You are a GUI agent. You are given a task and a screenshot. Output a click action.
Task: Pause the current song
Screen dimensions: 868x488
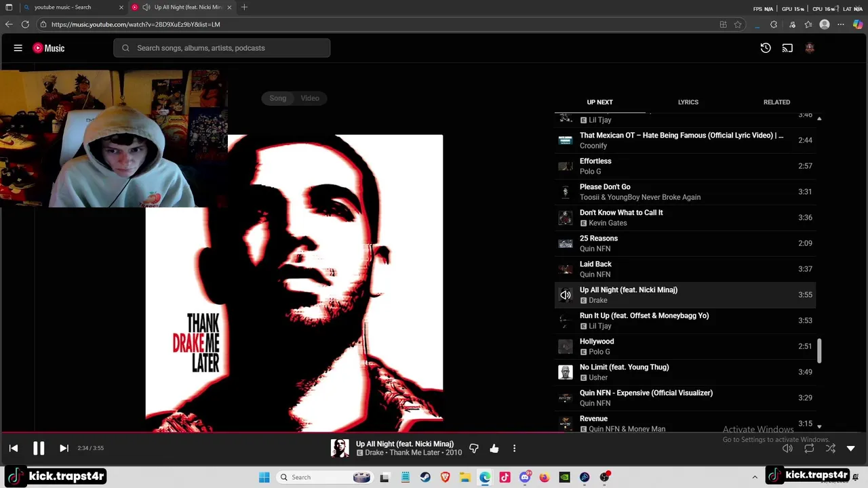coord(39,448)
